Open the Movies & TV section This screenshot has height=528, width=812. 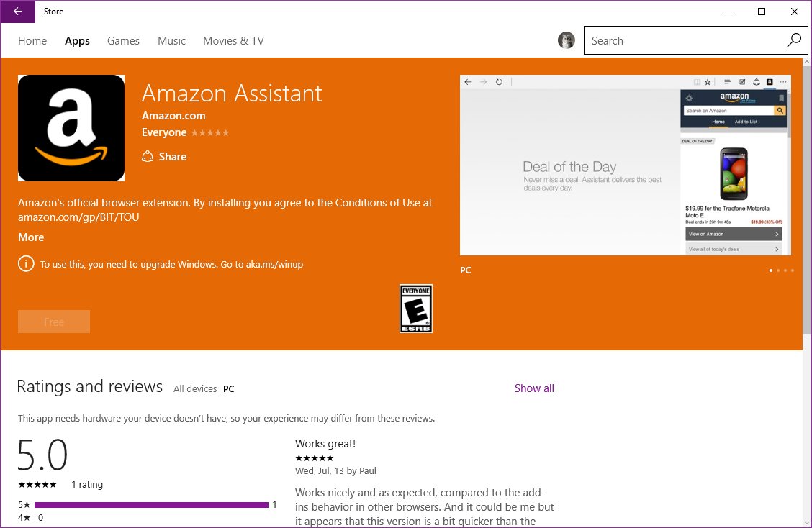(x=233, y=41)
